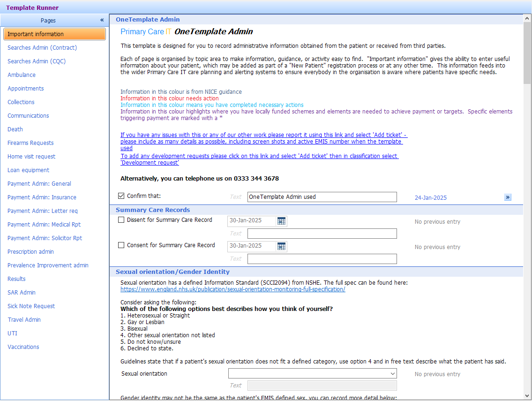Screen dimensions: 532x401
Task: Open the report issues 'Add ticket' link
Action: pos(263,141)
